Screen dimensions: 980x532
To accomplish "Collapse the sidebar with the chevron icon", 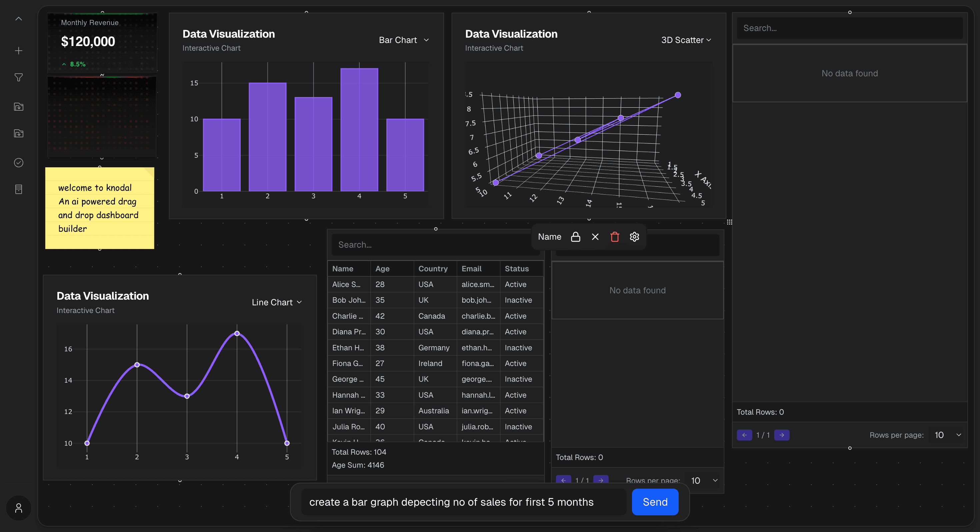I will pos(18,18).
